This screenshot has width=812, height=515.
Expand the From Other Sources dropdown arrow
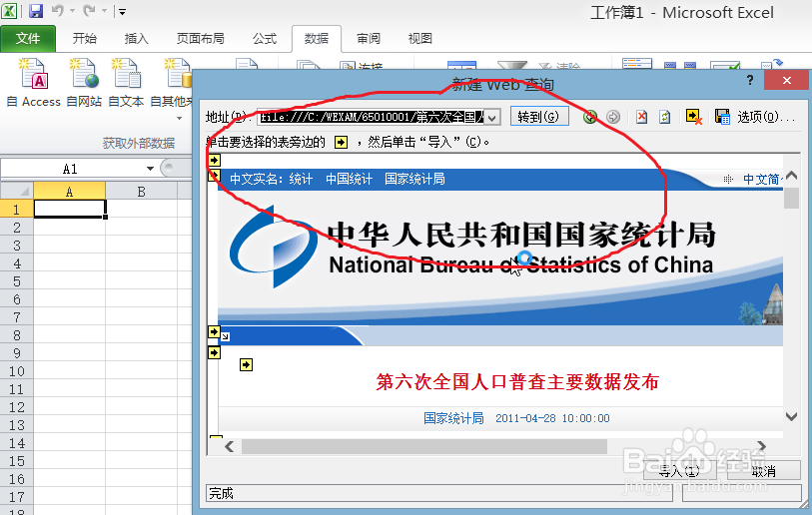coord(179,119)
